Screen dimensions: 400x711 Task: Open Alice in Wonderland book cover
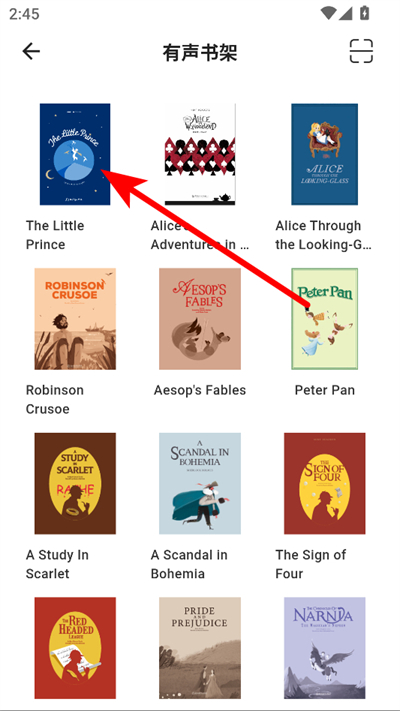pos(200,154)
